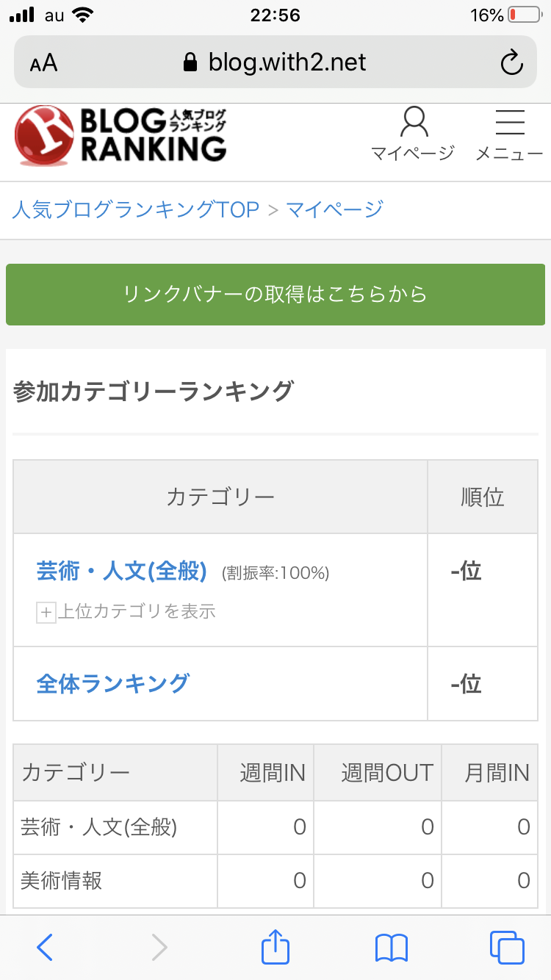
Task: Tap the Safari forward arrow
Action: pos(159,947)
